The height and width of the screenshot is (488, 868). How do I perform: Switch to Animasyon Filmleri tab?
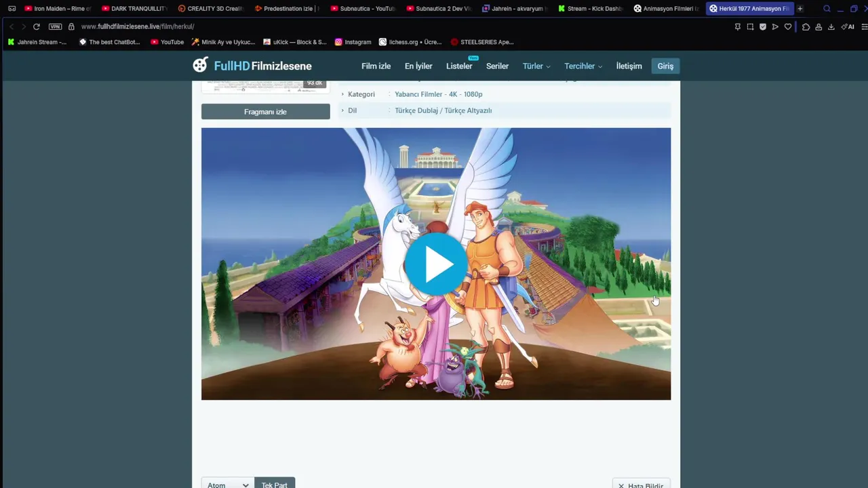point(667,9)
